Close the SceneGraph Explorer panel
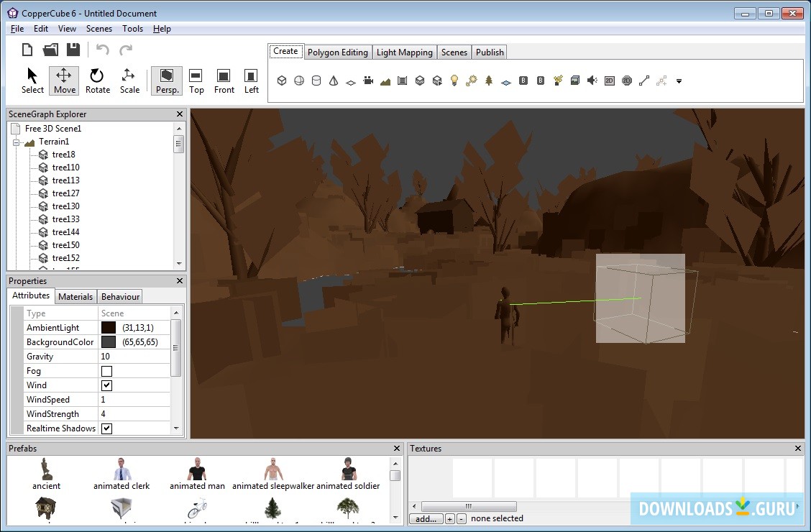 [180, 114]
